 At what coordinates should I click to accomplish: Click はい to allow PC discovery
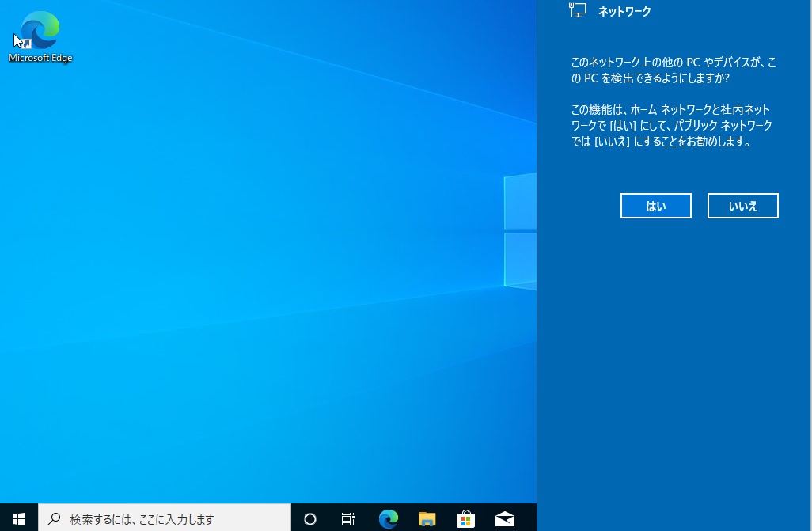pos(655,206)
